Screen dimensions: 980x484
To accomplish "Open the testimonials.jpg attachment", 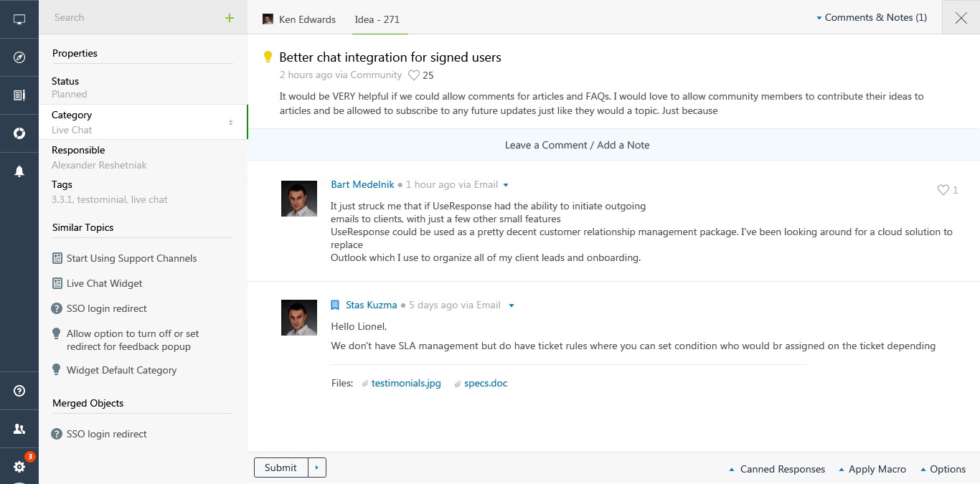I will point(405,384).
